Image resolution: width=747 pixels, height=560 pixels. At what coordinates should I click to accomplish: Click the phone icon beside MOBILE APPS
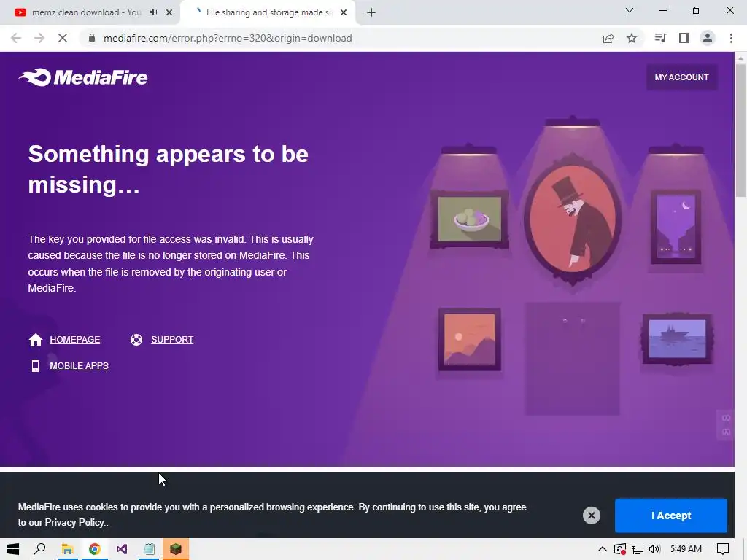point(35,366)
